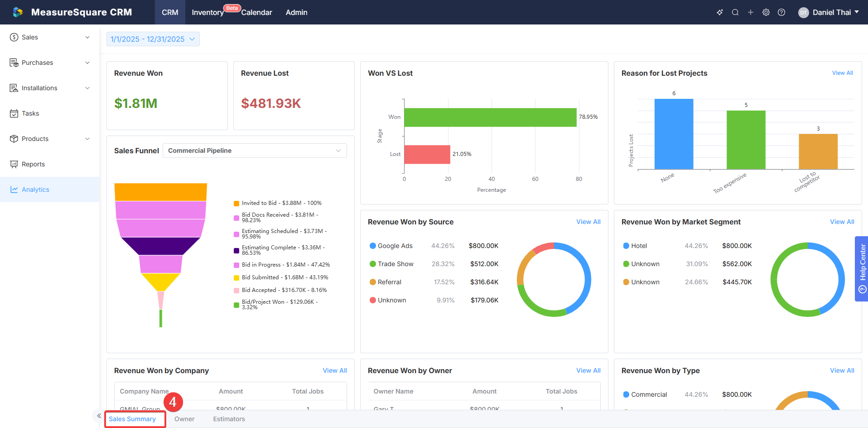Click the DT user avatar
This screenshot has height=428, width=868.
[x=803, y=13]
